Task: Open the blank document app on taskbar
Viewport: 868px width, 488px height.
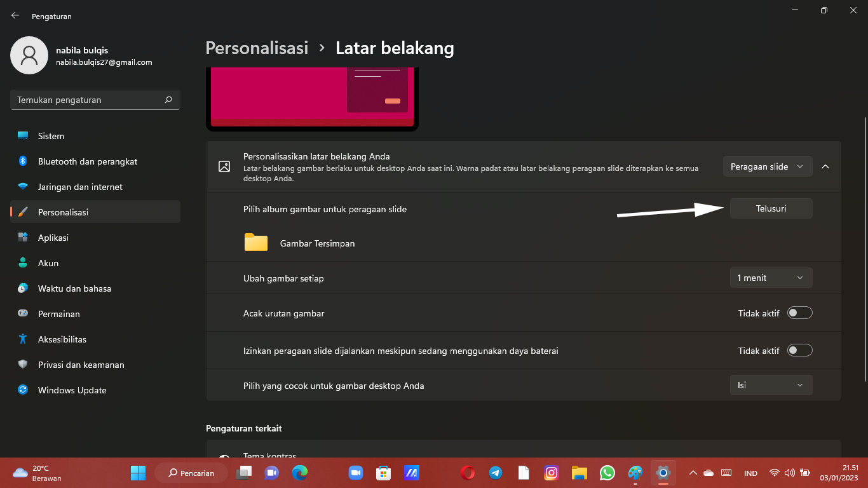Action: 524,473
